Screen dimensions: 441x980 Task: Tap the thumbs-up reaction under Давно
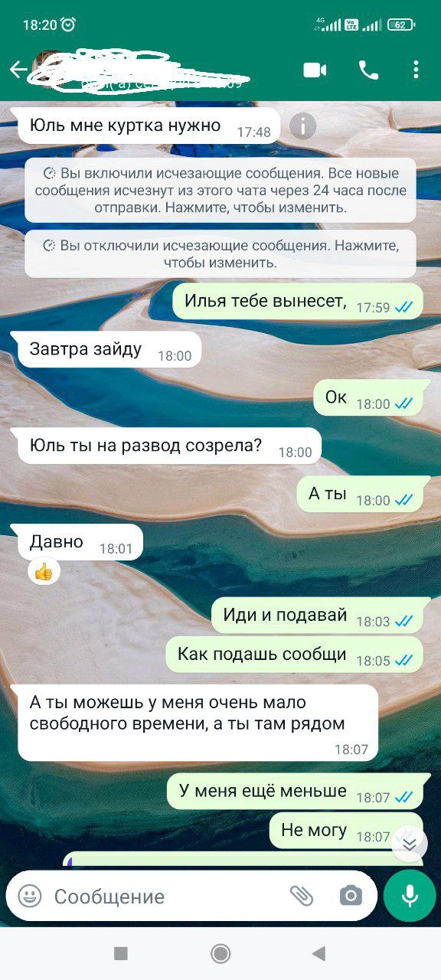pyautogui.click(x=43, y=571)
